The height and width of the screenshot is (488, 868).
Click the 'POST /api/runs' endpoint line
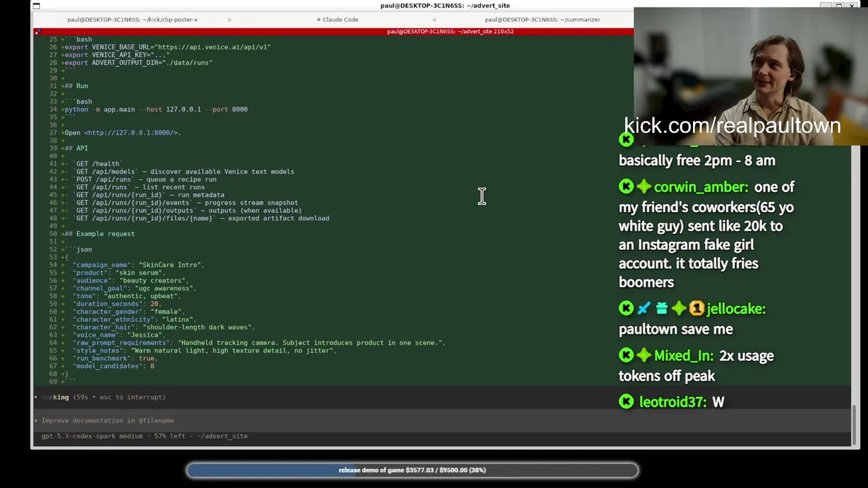[x=140, y=180]
